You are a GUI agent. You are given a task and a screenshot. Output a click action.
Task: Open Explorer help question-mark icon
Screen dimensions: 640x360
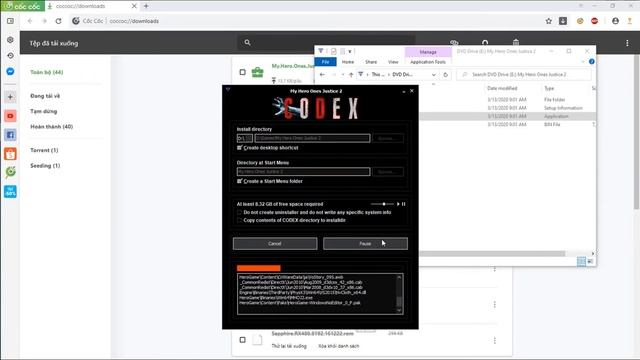(x=591, y=62)
